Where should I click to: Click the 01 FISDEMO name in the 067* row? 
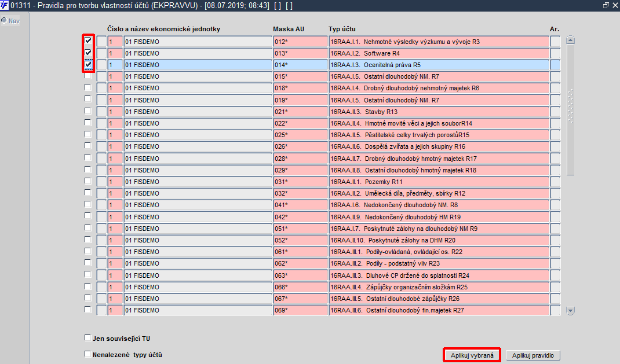(x=198, y=299)
